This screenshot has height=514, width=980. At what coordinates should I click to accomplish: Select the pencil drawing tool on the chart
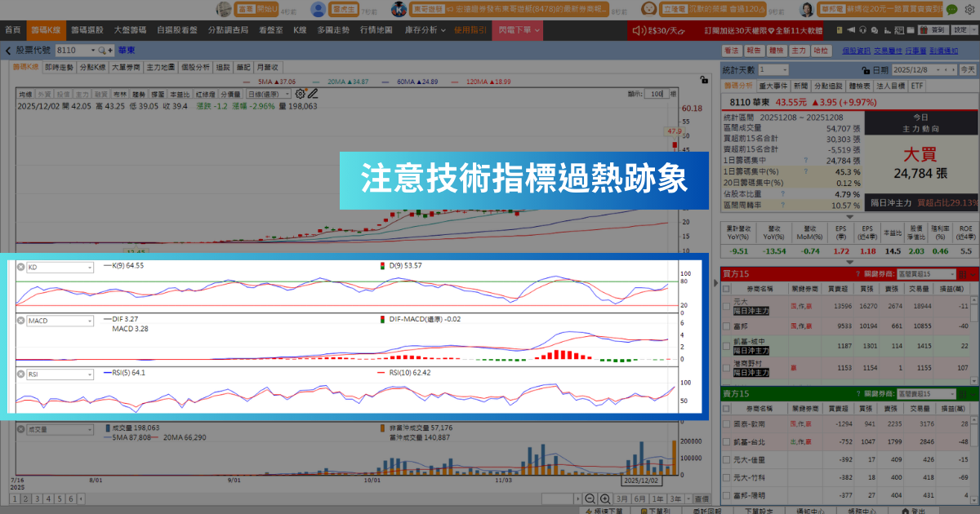click(313, 93)
